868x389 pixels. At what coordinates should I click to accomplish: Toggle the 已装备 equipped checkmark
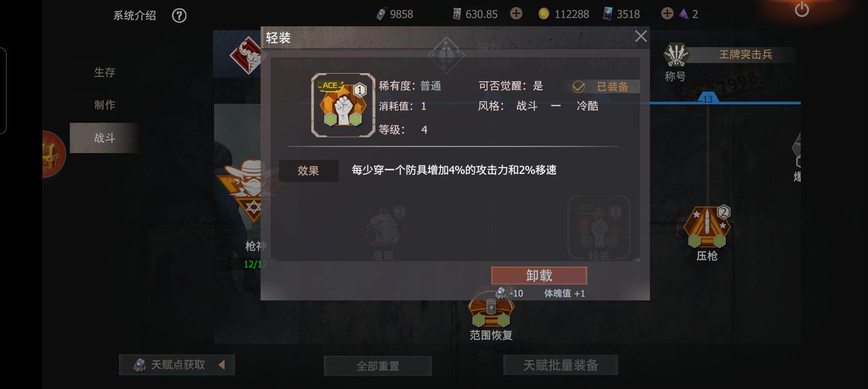pos(578,86)
